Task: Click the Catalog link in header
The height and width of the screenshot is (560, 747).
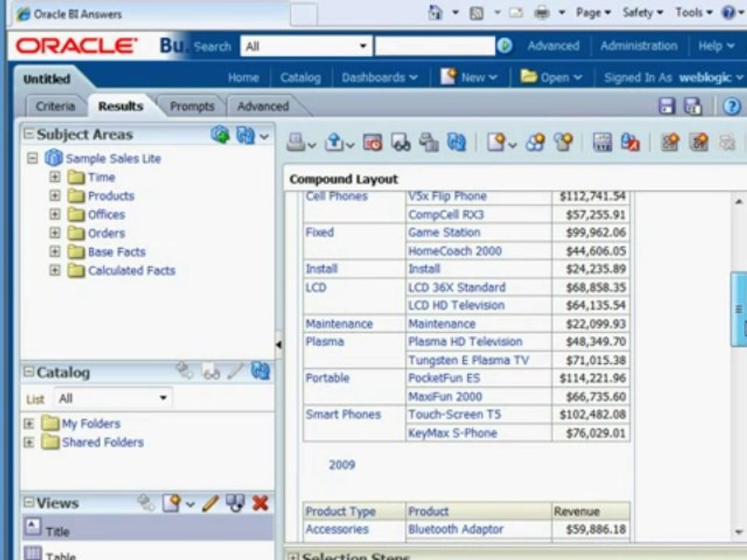Action: 300,77
